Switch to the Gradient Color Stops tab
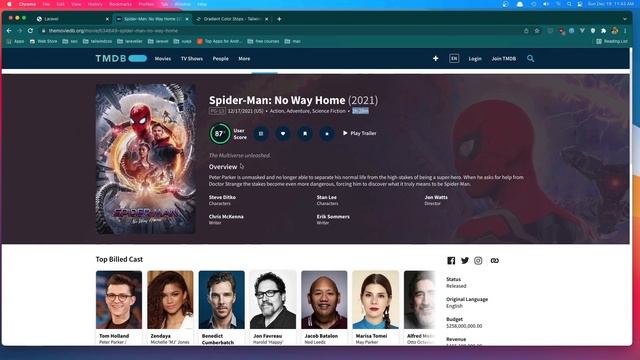 point(231,19)
